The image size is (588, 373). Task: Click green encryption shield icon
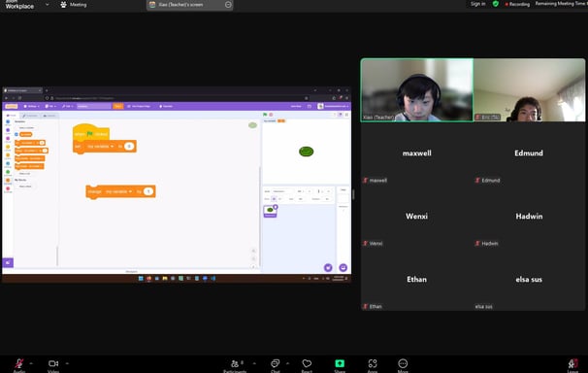point(496,4)
